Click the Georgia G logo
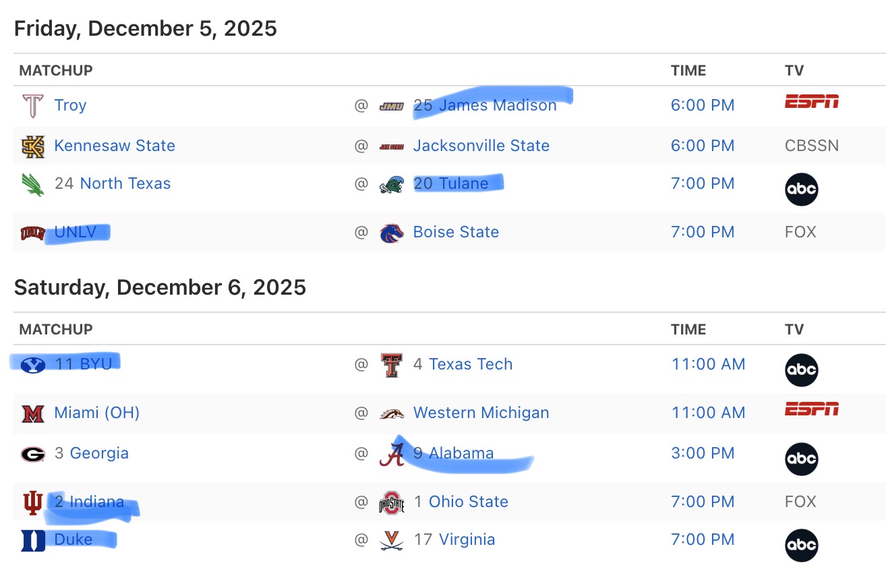 tap(32, 454)
